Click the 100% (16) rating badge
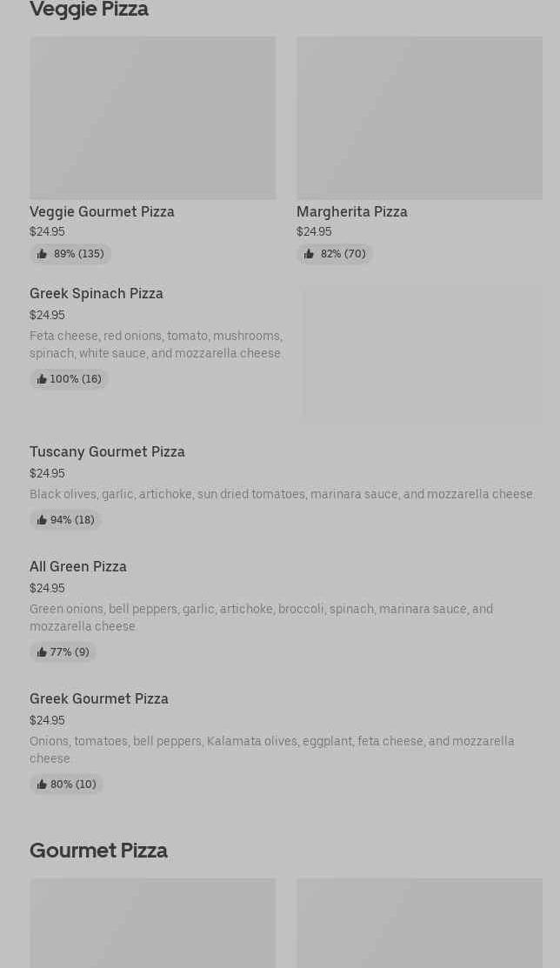The width and height of the screenshot is (560, 968). (x=70, y=379)
